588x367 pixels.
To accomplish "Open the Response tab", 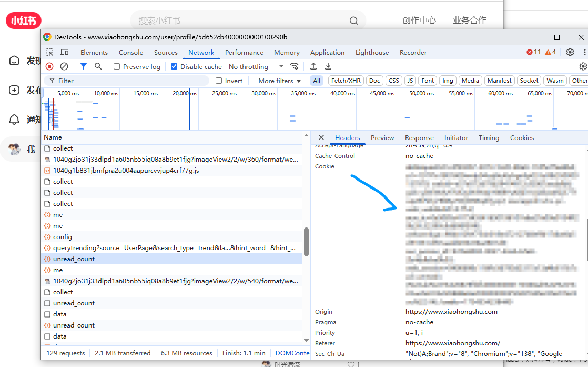I will (x=419, y=138).
